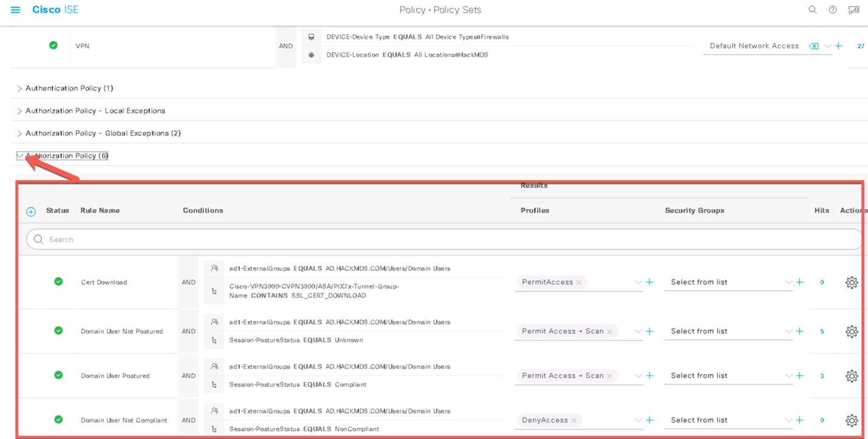
Task: Click the search magnifier icon in header
Action: pyautogui.click(x=812, y=10)
